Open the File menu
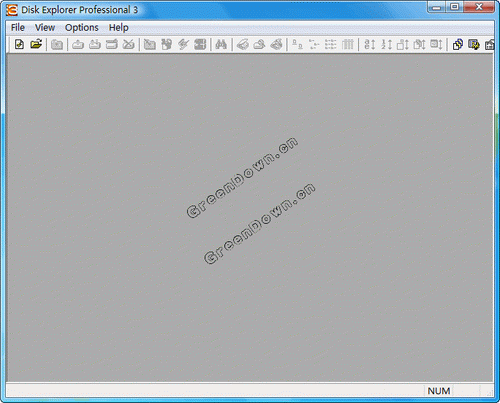 click(18, 27)
